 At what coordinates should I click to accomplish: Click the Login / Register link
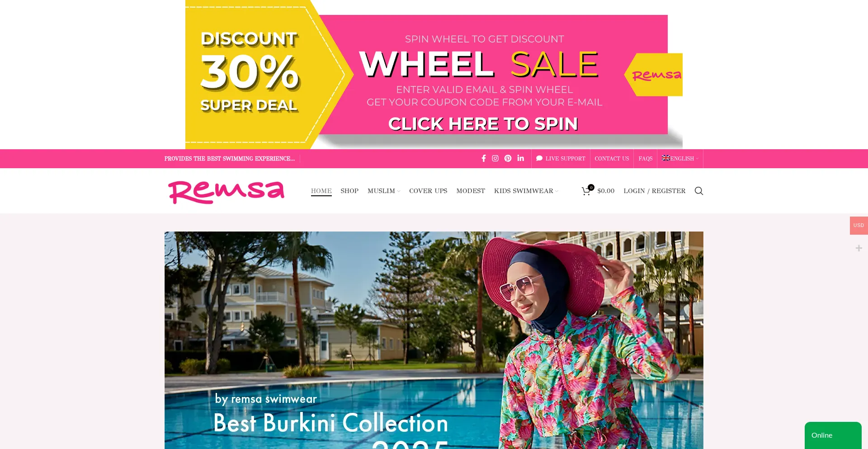click(x=655, y=191)
